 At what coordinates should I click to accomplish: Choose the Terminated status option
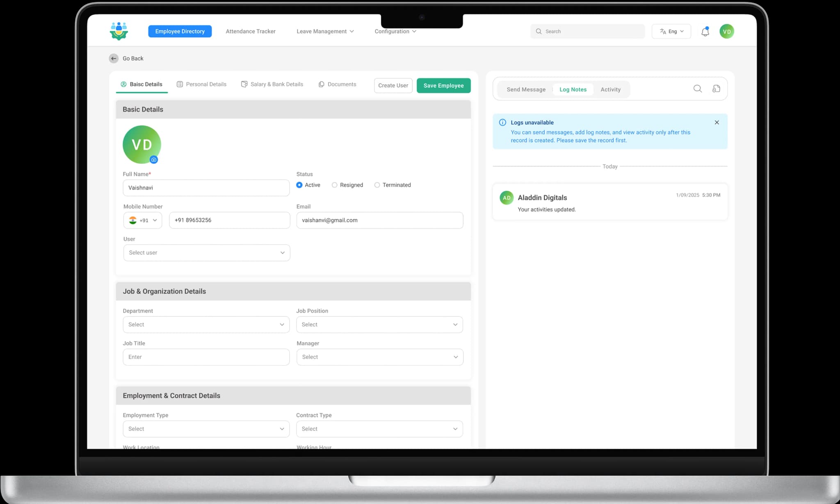377,185
